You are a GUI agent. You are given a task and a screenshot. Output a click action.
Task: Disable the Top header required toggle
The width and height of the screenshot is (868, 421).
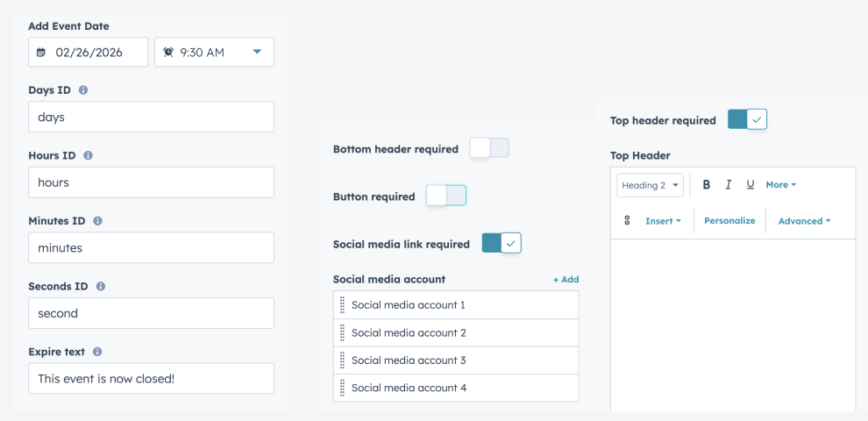pyautogui.click(x=747, y=120)
